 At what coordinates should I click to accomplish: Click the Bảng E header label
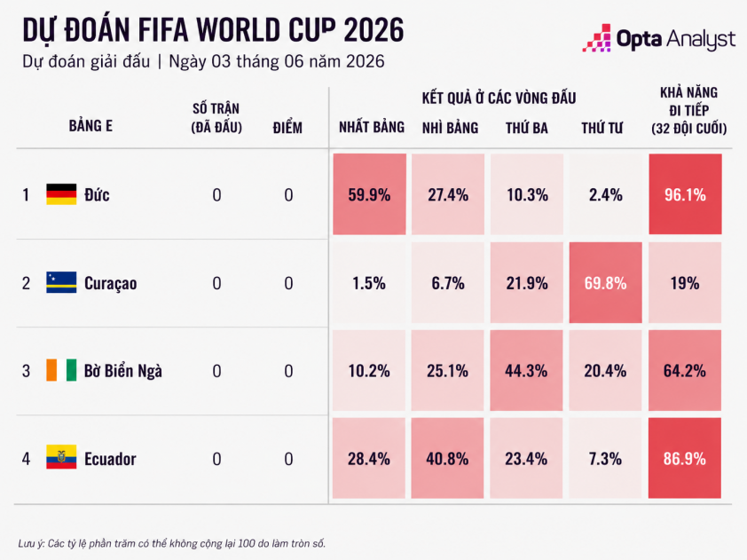point(90,126)
